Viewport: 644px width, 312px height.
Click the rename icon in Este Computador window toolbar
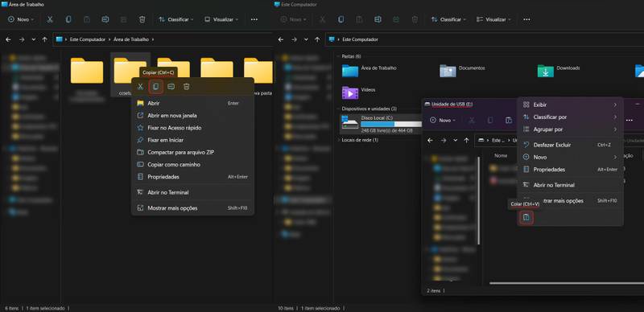coord(378,19)
